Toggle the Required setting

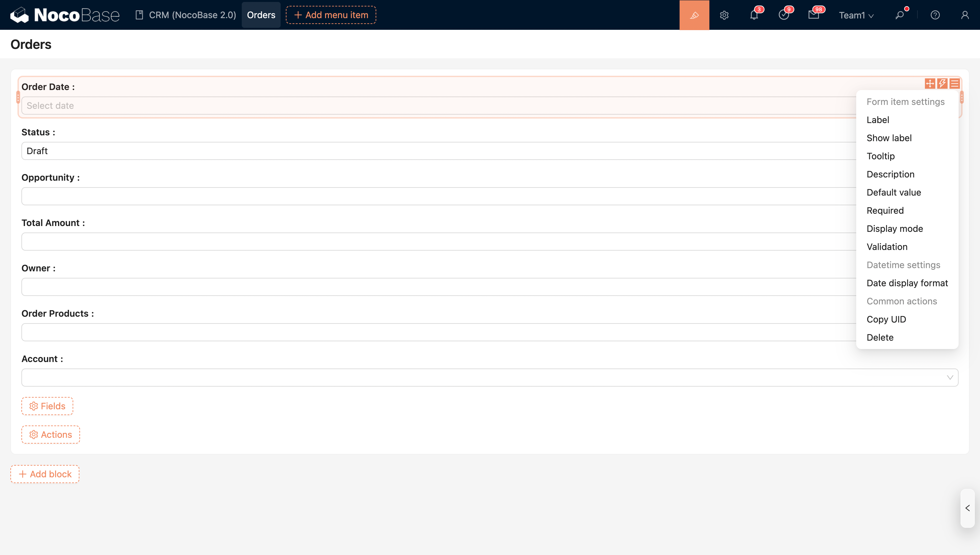(885, 210)
